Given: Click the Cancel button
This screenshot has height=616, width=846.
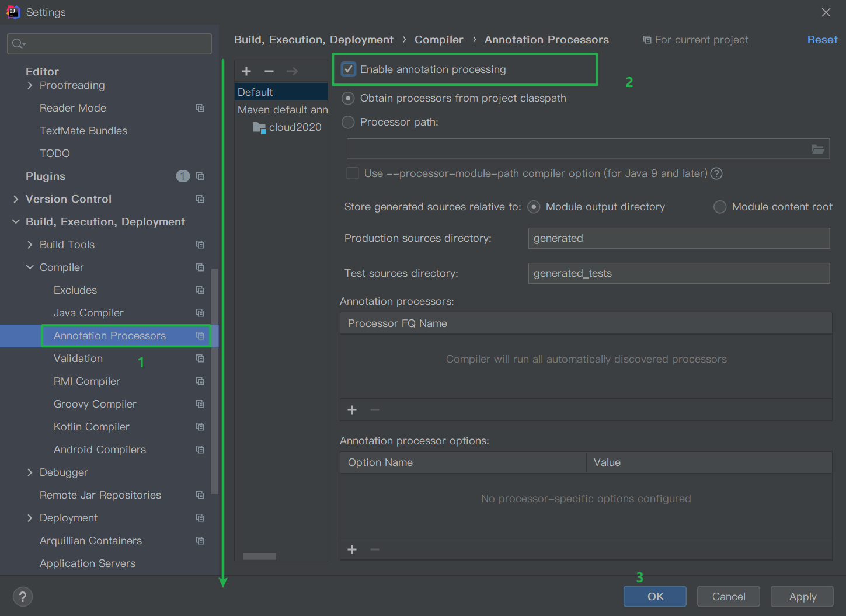Looking at the screenshot, I should pyautogui.click(x=729, y=597).
